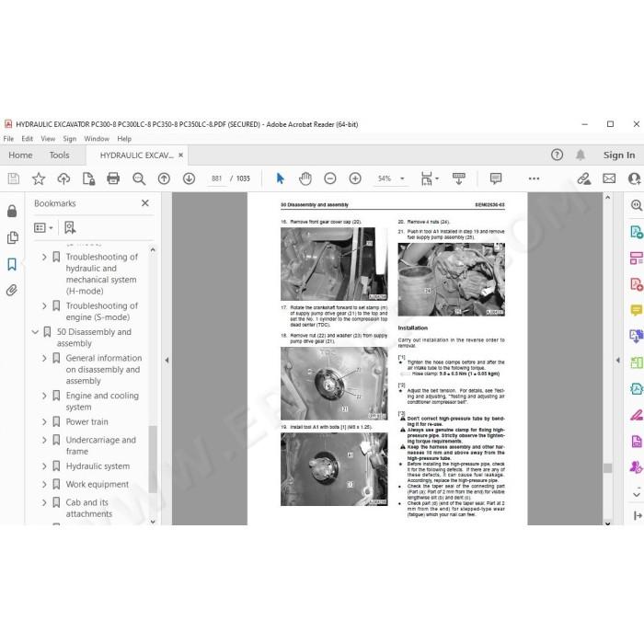Click the page number field
This screenshot has width=644, height=644.
click(216, 178)
